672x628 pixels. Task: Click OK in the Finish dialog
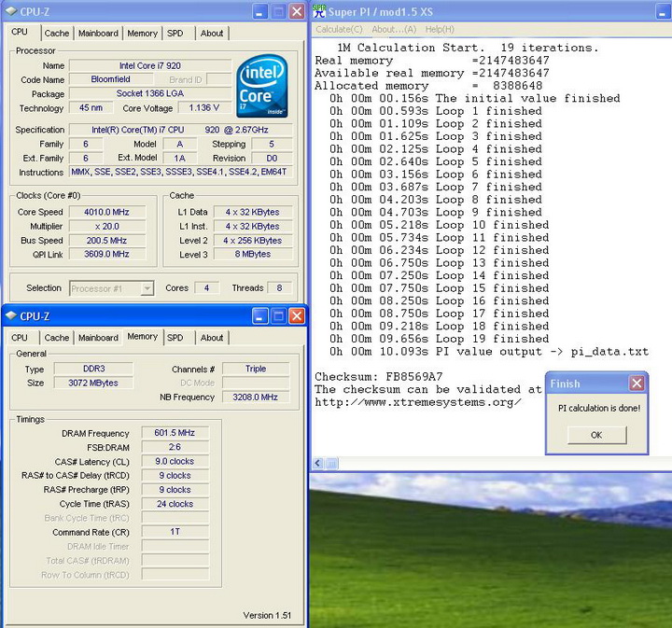click(597, 435)
